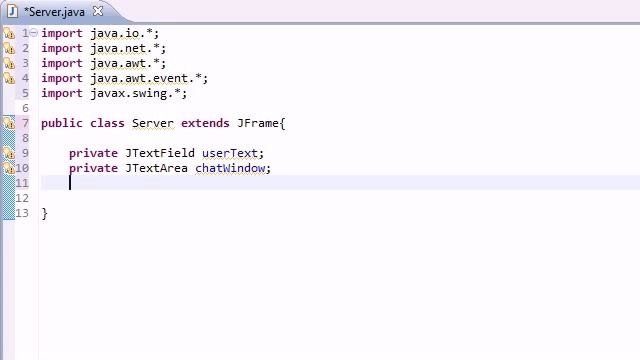Click the warning marker on line 3

pos(9,63)
